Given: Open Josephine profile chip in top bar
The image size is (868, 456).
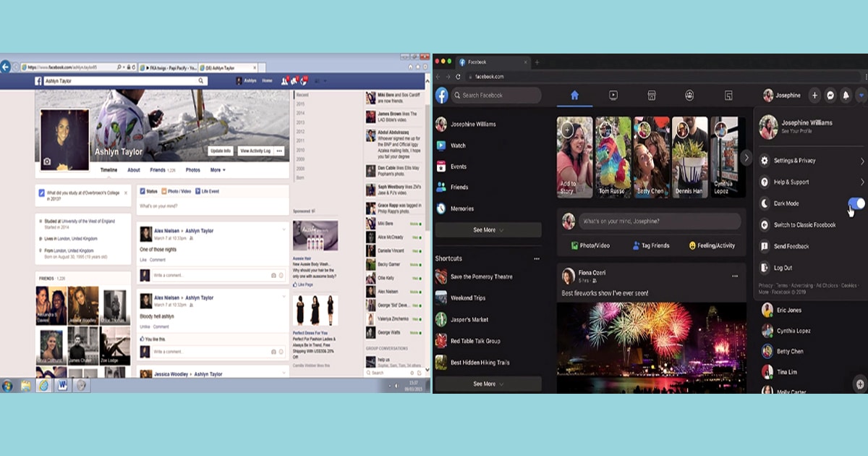Looking at the screenshot, I should coord(783,95).
